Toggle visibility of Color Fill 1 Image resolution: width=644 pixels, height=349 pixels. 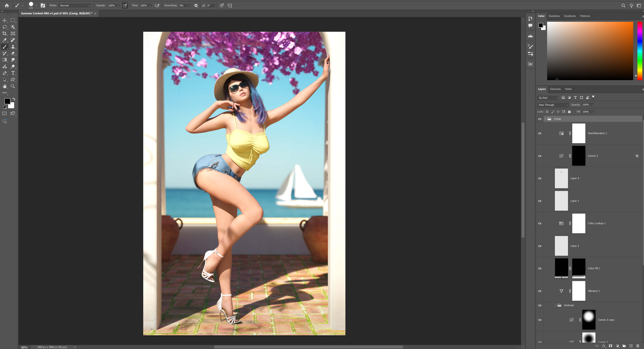click(540, 268)
